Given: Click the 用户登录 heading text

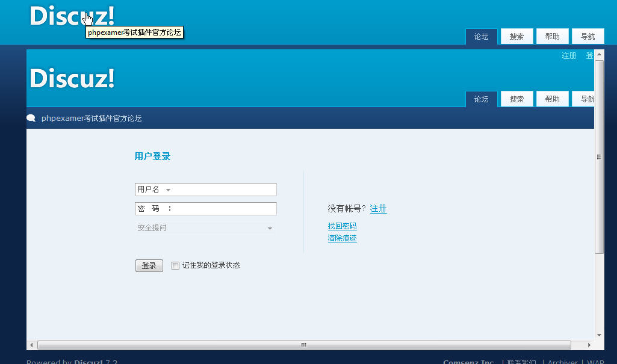Looking at the screenshot, I should pos(153,156).
